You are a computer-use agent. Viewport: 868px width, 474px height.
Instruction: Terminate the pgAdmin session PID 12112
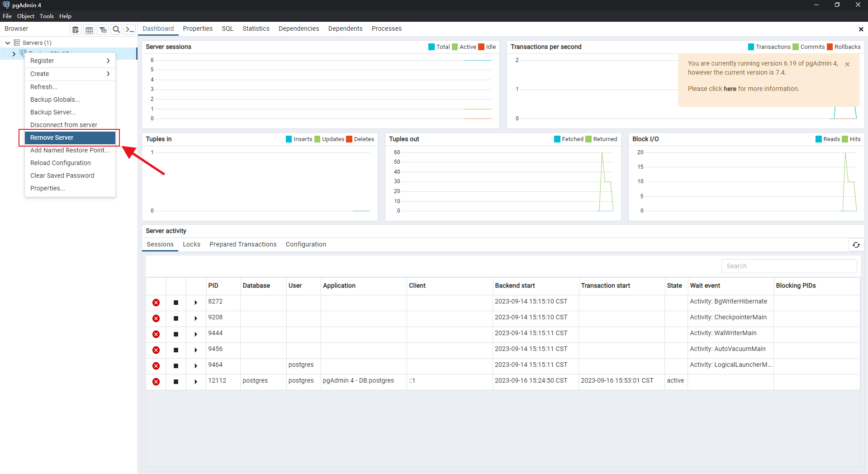pyautogui.click(x=156, y=382)
